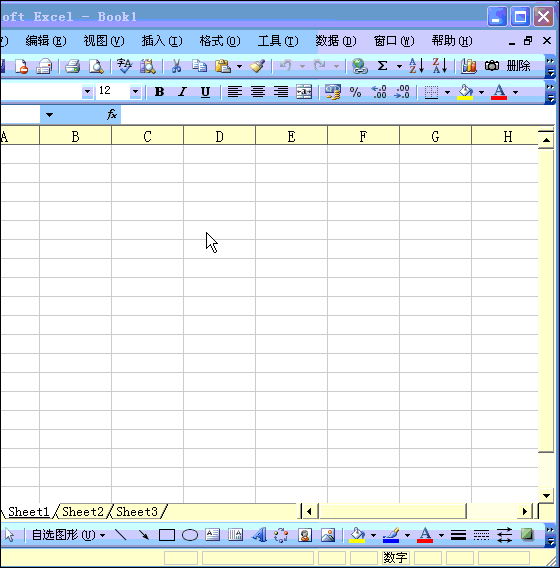Open the font color dropdown arrow
Screen dimensions: 560x568
(515, 92)
